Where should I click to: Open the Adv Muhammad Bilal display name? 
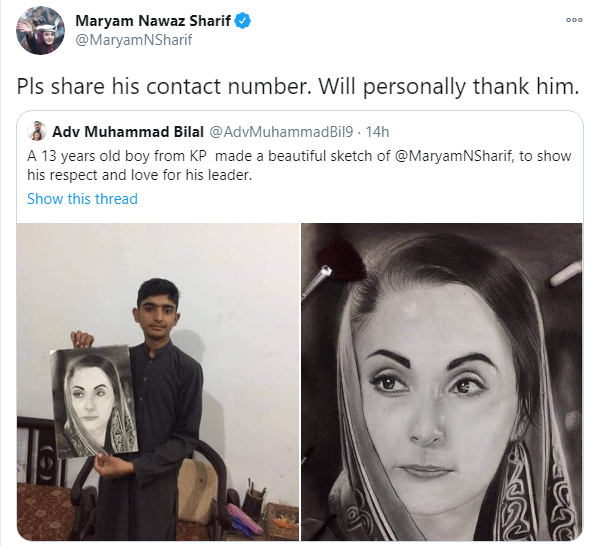coord(128,132)
